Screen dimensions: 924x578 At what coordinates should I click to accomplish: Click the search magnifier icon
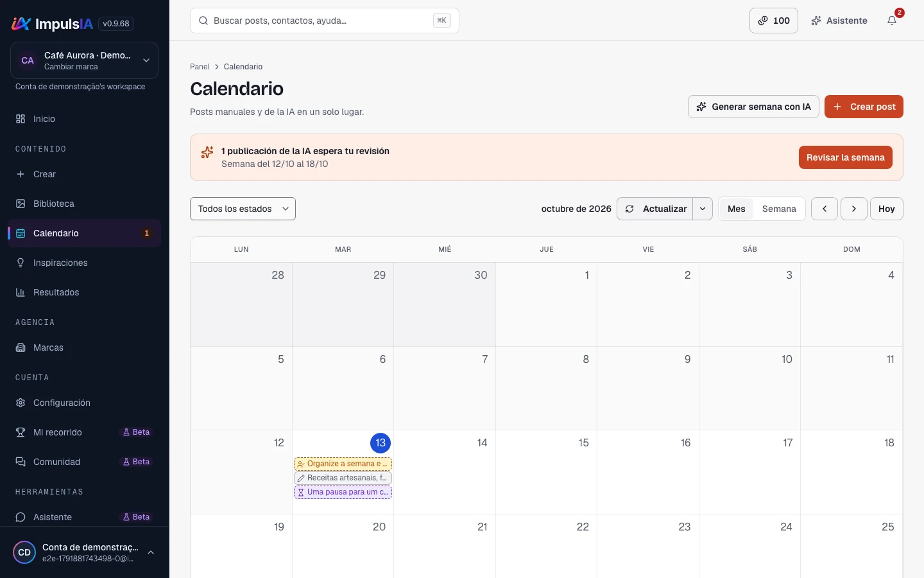coord(203,21)
